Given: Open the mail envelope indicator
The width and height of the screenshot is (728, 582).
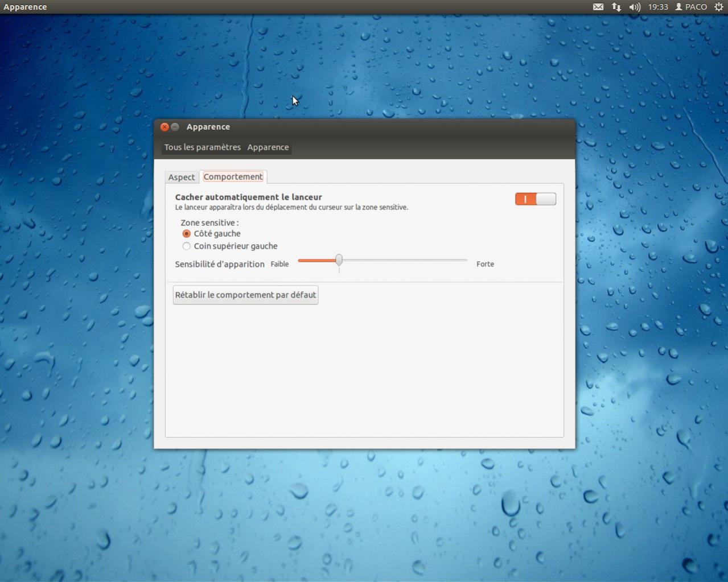Looking at the screenshot, I should [x=598, y=7].
